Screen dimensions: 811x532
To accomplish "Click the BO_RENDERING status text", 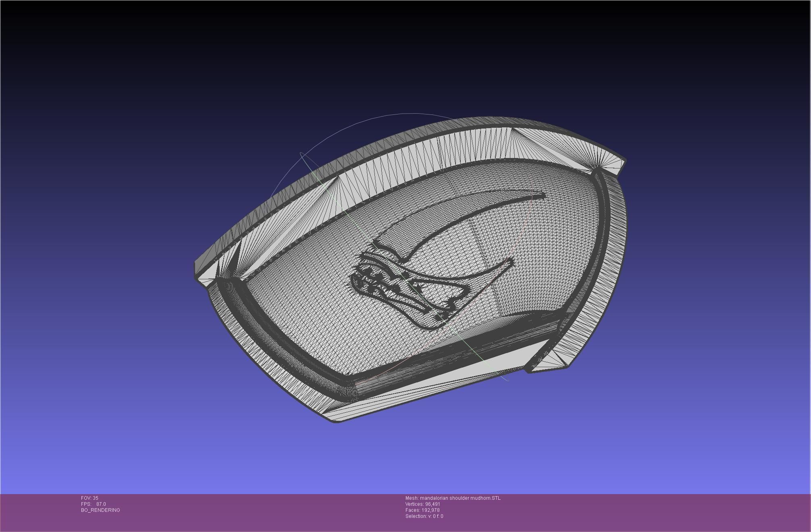I will (x=100, y=510).
